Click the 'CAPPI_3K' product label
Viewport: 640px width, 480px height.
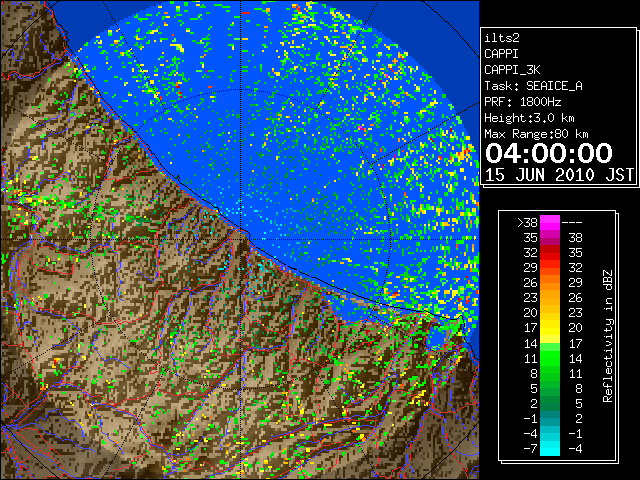[x=512, y=70]
